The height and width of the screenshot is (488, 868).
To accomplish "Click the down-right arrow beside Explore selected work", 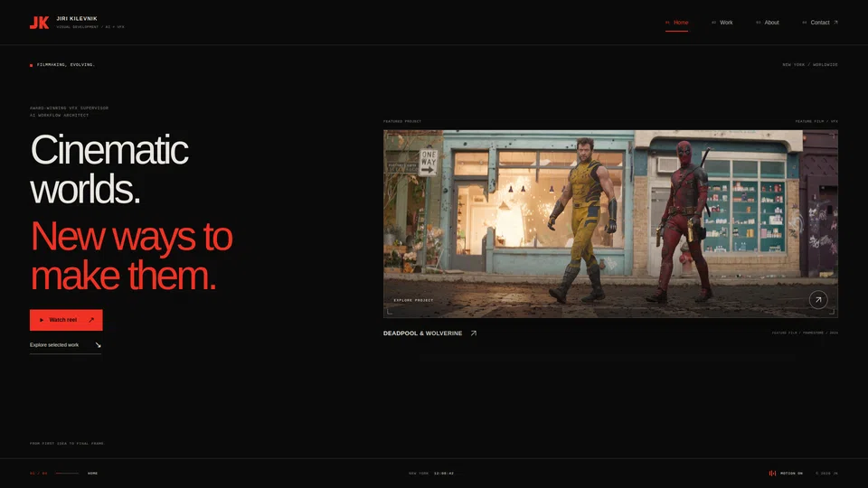I will coord(98,345).
